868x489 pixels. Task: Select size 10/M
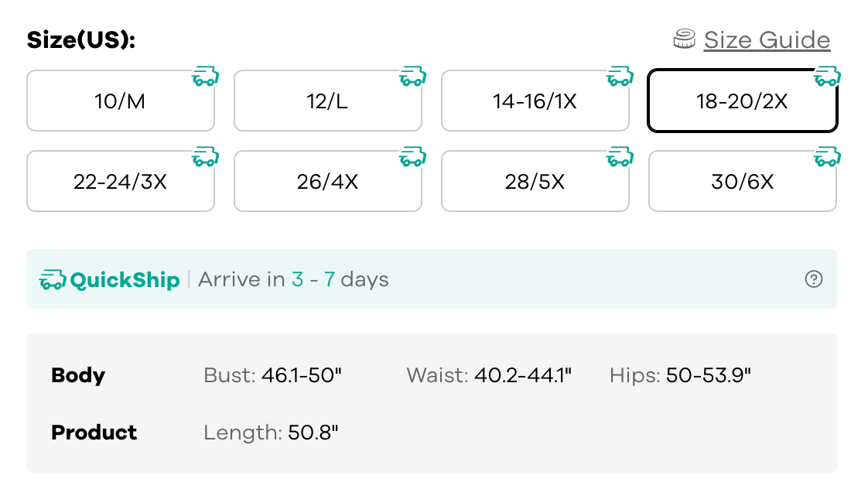click(x=120, y=101)
